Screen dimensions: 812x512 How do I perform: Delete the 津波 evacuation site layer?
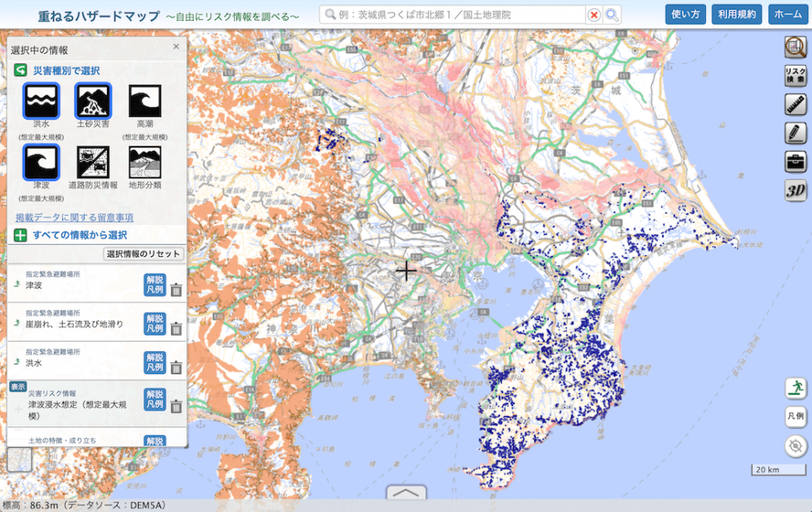point(176,290)
